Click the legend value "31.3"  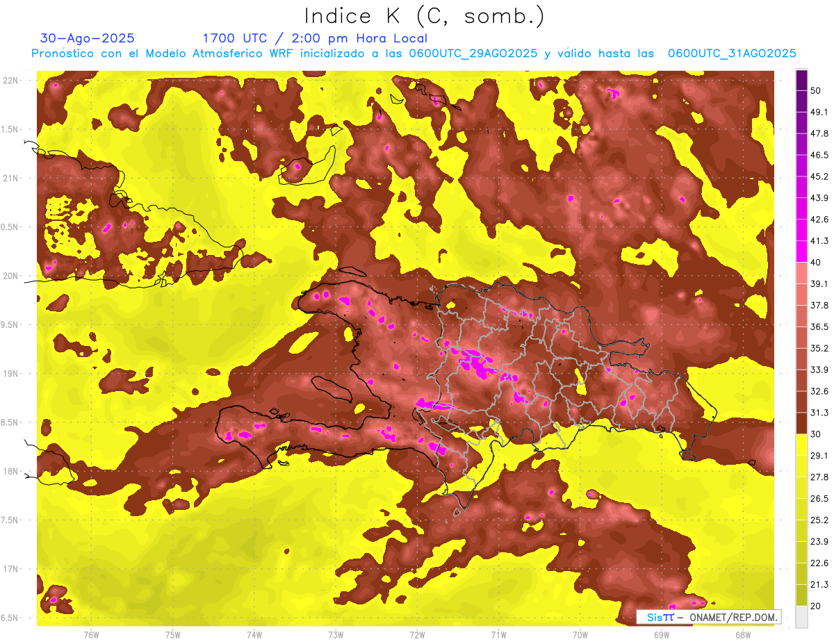[x=819, y=413]
